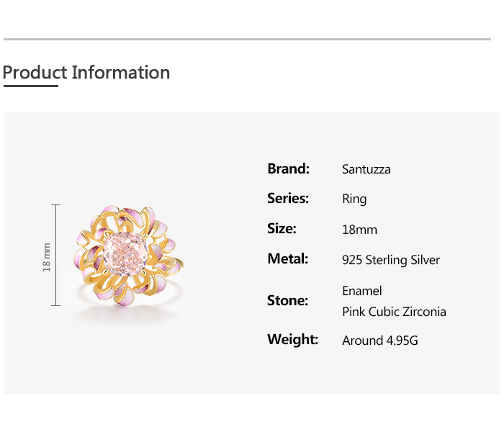Click the Size: label

[282, 228]
